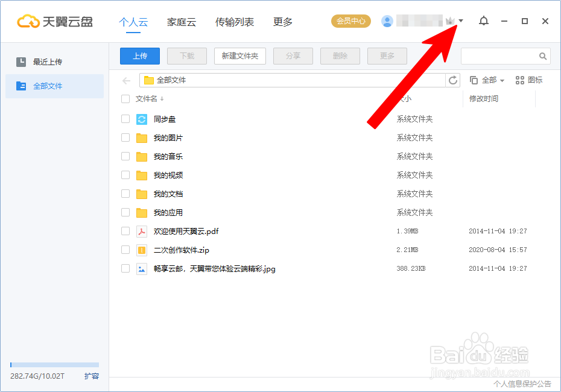
Task: Open the user avatar icon
Action: click(x=387, y=21)
